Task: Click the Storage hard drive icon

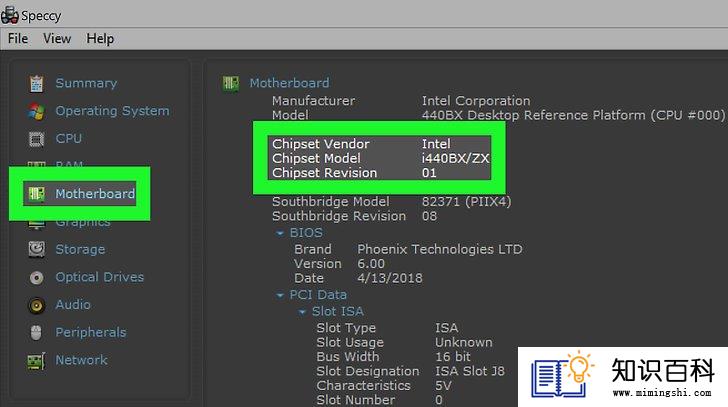Action: pos(36,249)
